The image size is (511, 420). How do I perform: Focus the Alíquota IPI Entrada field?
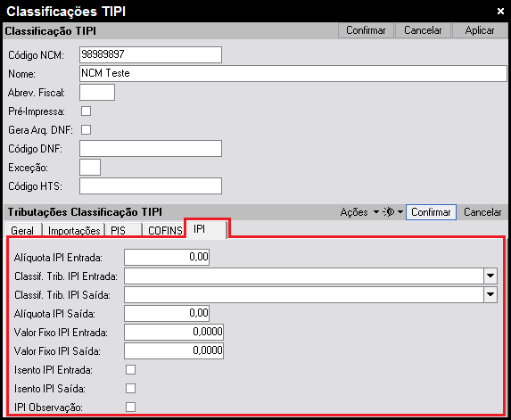tap(167, 257)
